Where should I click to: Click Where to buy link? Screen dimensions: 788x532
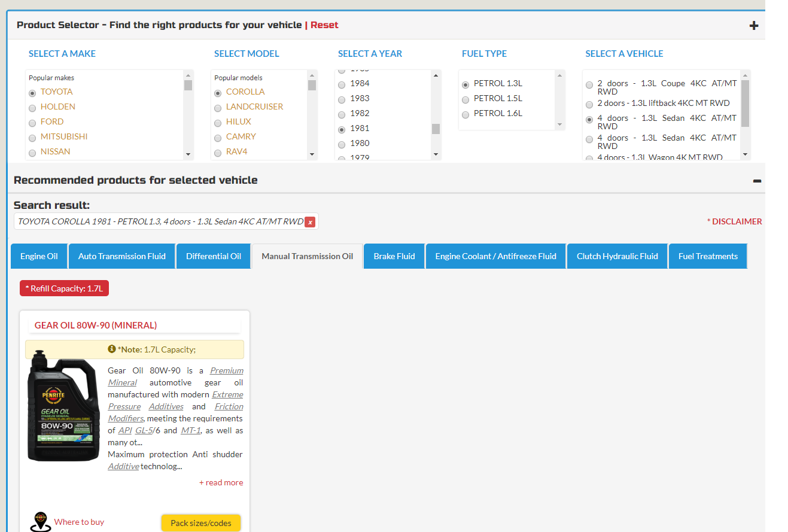(79, 522)
